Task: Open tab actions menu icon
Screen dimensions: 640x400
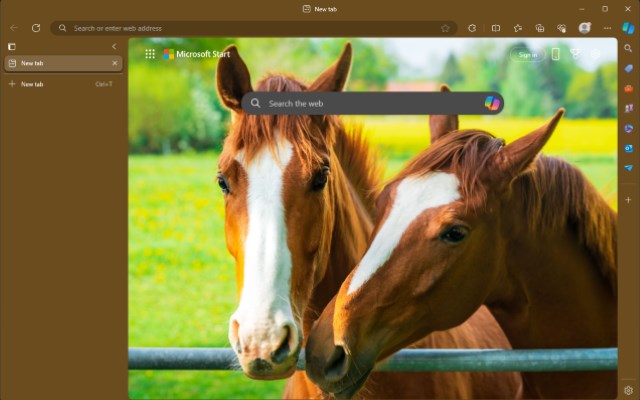Action: (x=12, y=47)
